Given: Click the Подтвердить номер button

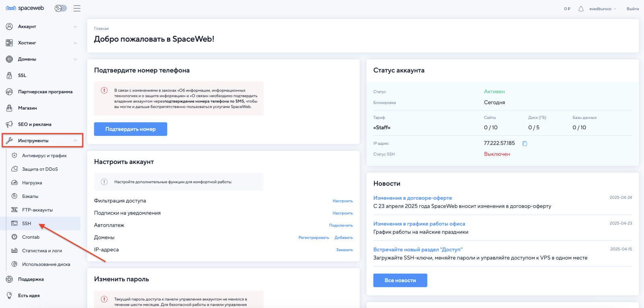Looking at the screenshot, I should click(130, 129).
